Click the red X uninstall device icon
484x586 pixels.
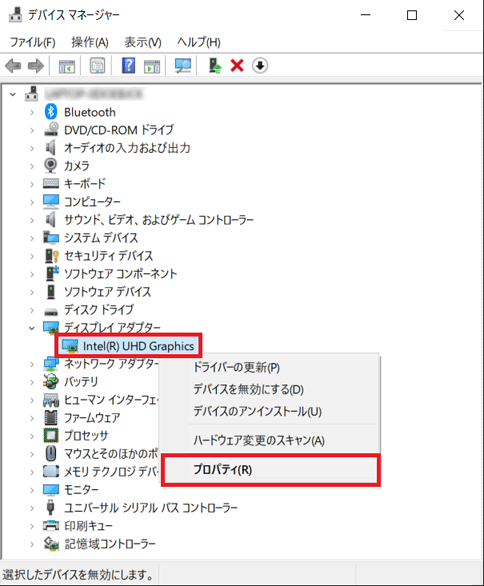(237, 66)
